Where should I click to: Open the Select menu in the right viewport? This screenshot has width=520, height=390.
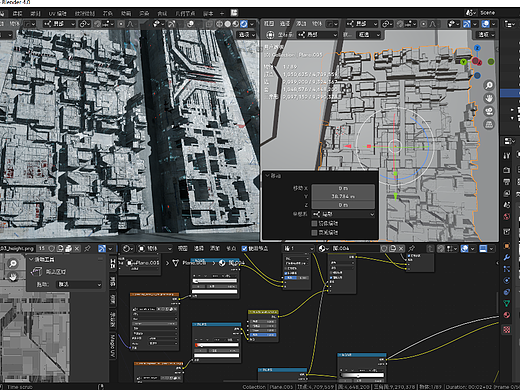285,24
